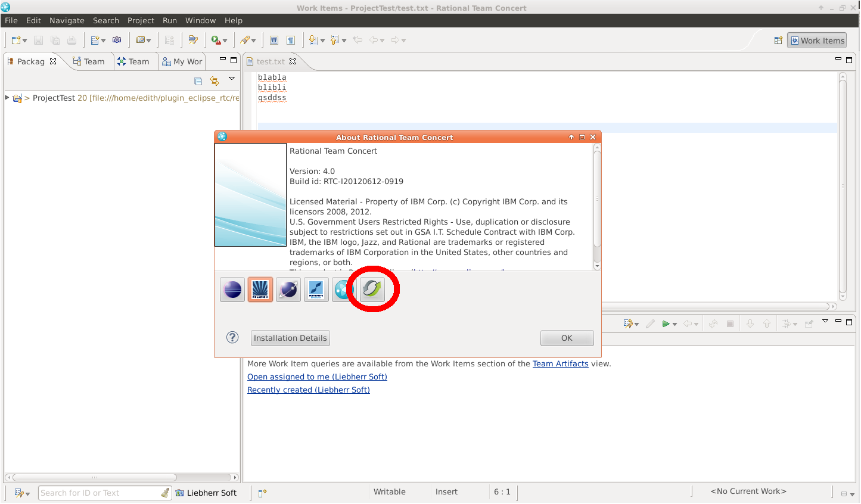Click green Run Query icon in Work Items view
Screen dimensions: 861x504
[666, 324]
